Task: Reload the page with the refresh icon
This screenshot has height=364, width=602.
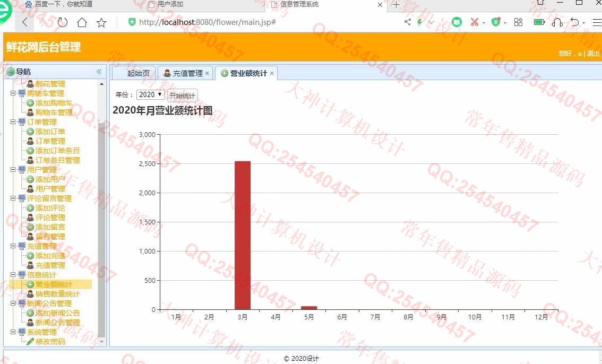Action: point(62,22)
